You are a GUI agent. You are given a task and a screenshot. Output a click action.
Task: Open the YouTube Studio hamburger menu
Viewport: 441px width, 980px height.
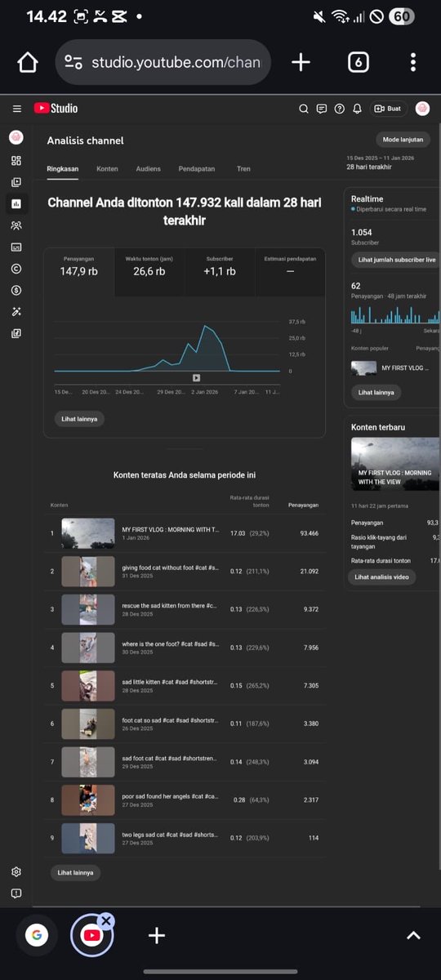click(16, 109)
